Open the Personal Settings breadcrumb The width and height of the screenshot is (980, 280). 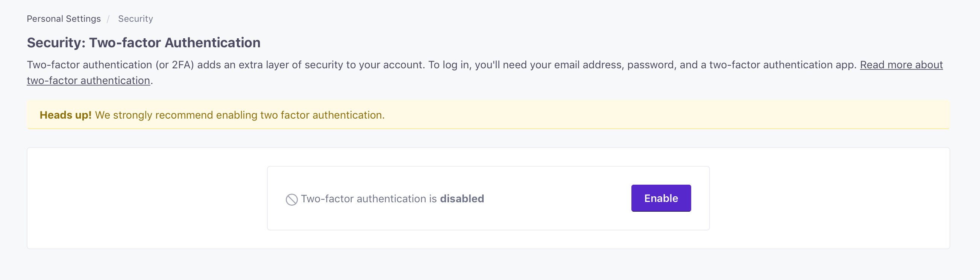pyautogui.click(x=64, y=19)
